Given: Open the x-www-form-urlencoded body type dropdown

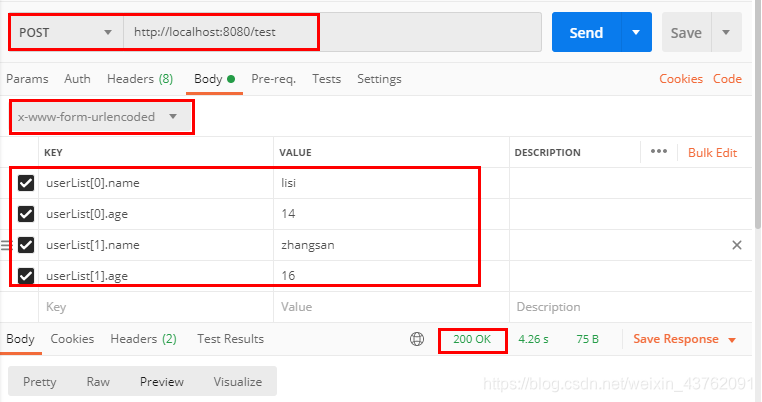Looking at the screenshot, I should click(x=102, y=117).
